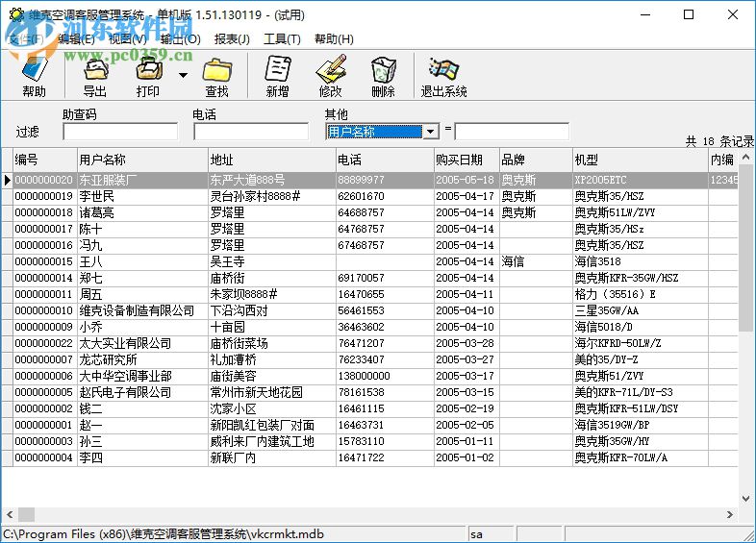Select the 诸葛亮 user name cell

(x=142, y=213)
